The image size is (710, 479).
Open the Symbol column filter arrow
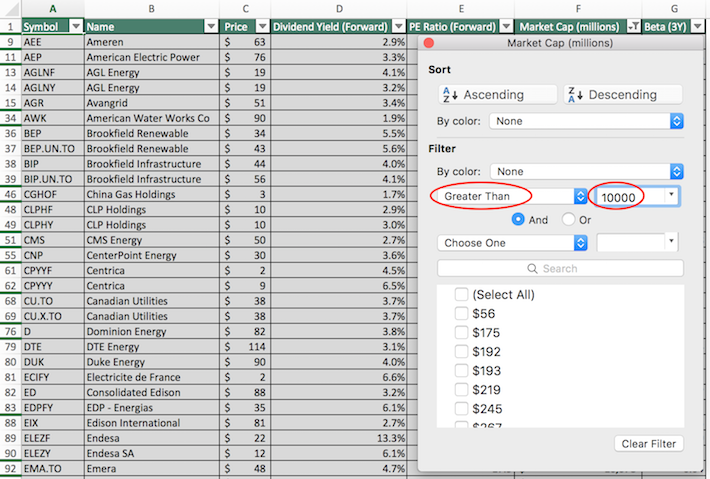pyautogui.click(x=74, y=26)
